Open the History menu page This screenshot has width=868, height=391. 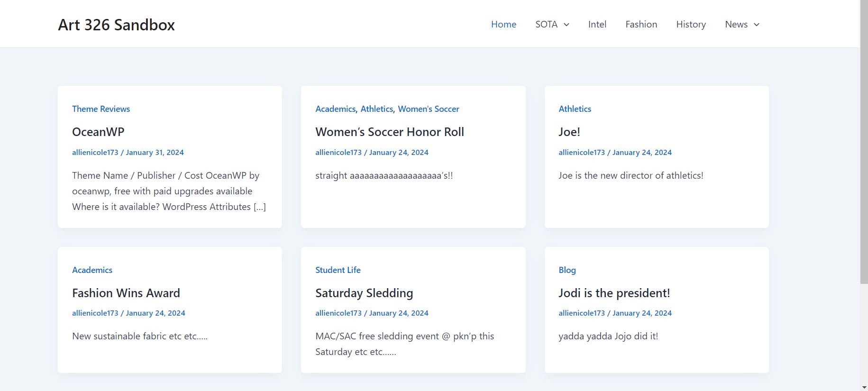[x=691, y=24]
